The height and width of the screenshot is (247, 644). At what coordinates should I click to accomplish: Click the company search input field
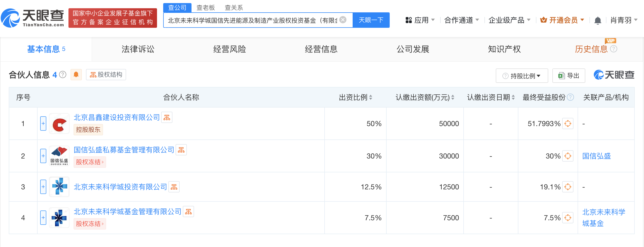click(252, 20)
